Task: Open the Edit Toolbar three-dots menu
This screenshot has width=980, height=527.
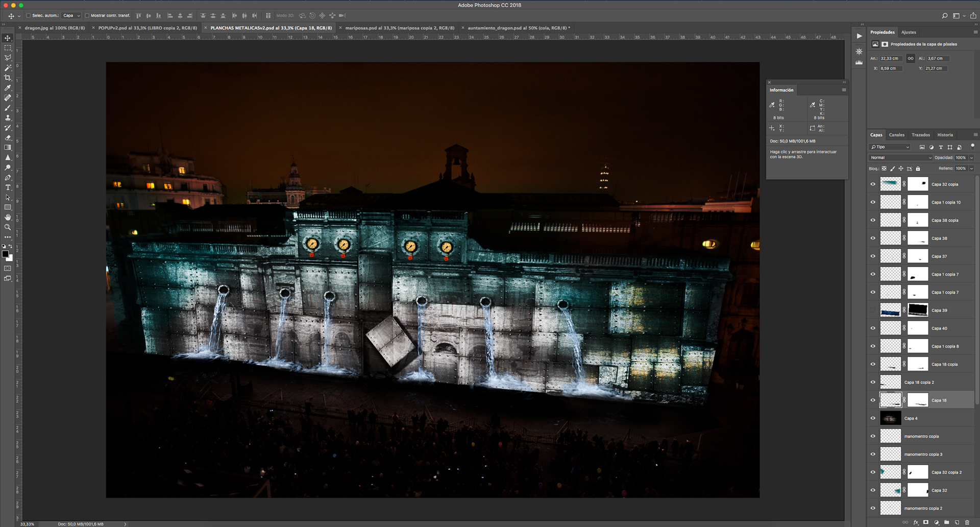Action: point(8,237)
